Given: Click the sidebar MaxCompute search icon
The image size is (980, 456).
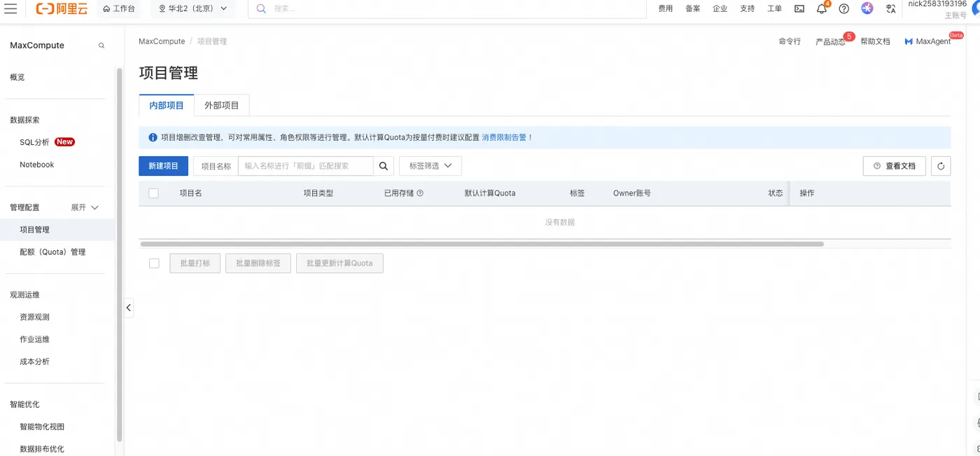Looking at the screenshot, I should (x=101, y=46).
